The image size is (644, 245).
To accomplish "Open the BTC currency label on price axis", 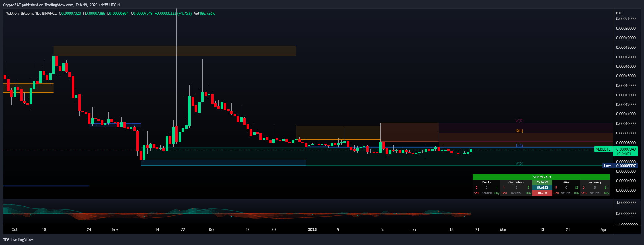I will (619, 13).
